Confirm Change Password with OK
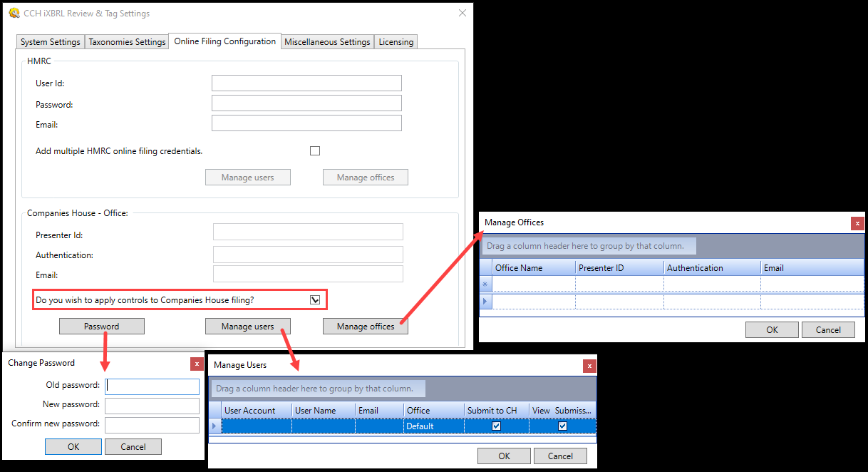 pyautogui.click(x=73, y=447)
